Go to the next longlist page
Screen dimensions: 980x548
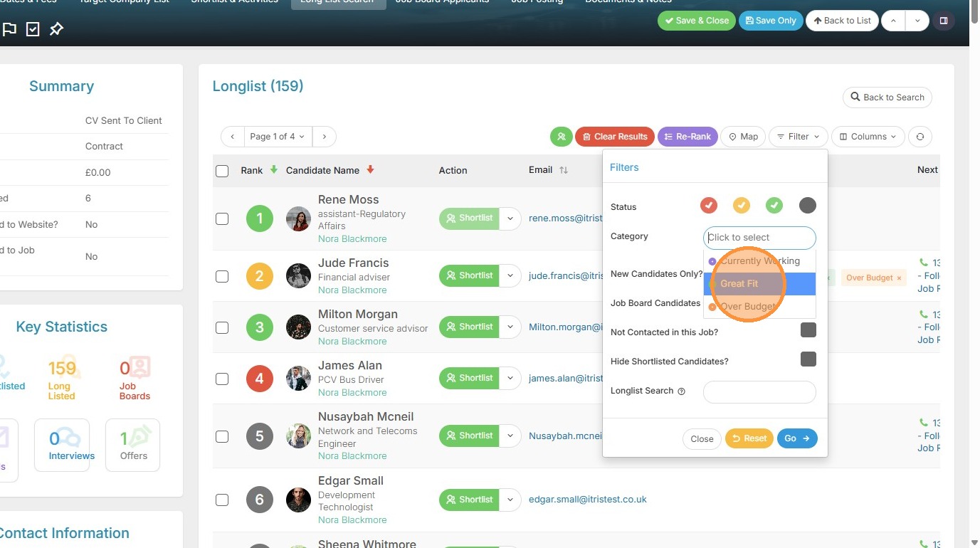coord(325,137)
